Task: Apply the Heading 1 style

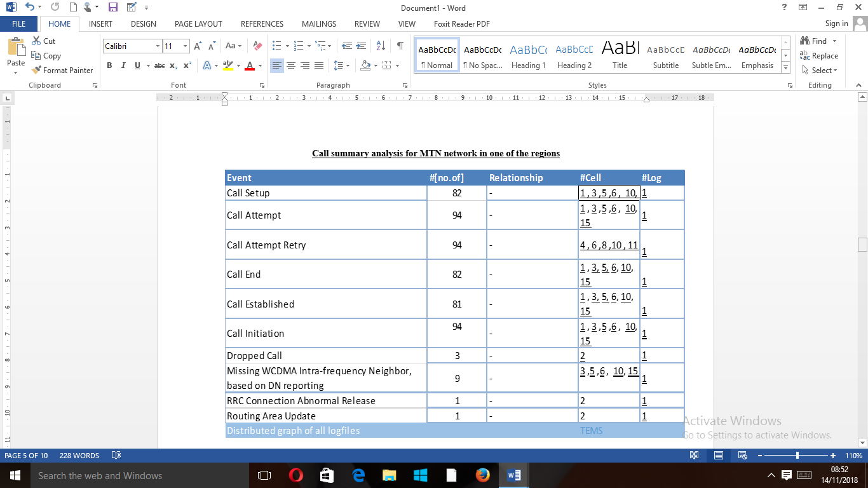Action: tap(529, 56)
